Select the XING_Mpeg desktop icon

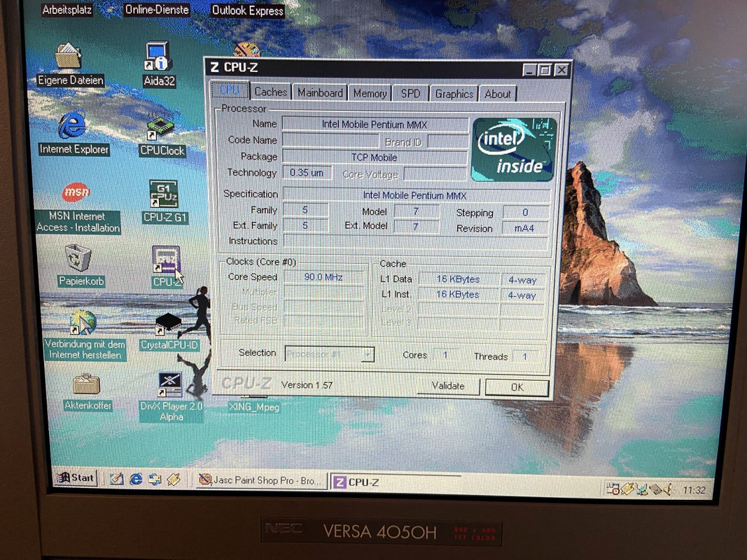(x=254, y=406)
